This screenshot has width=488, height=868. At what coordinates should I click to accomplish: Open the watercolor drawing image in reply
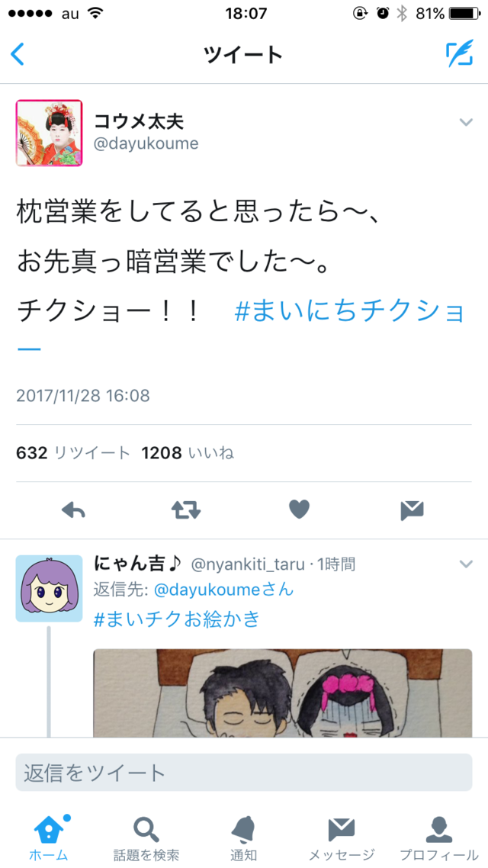click(282, 693)
